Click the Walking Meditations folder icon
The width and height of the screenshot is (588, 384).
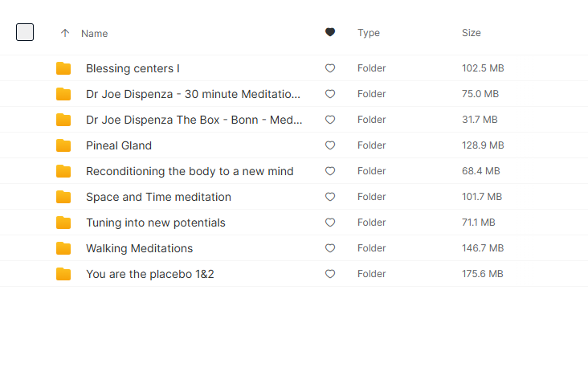(x=63, y=248)
